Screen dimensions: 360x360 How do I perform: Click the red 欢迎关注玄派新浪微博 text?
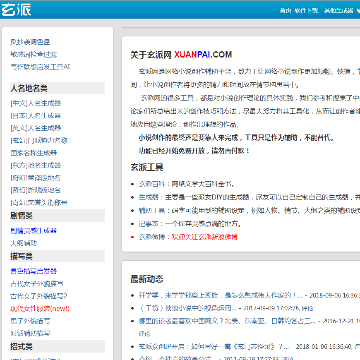[204, 237]
